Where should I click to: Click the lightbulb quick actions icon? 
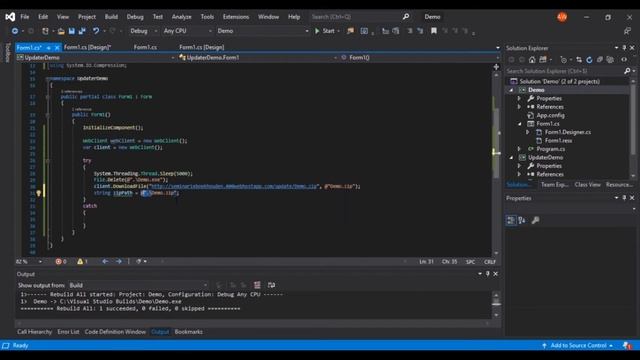click(x=38, y=193)
